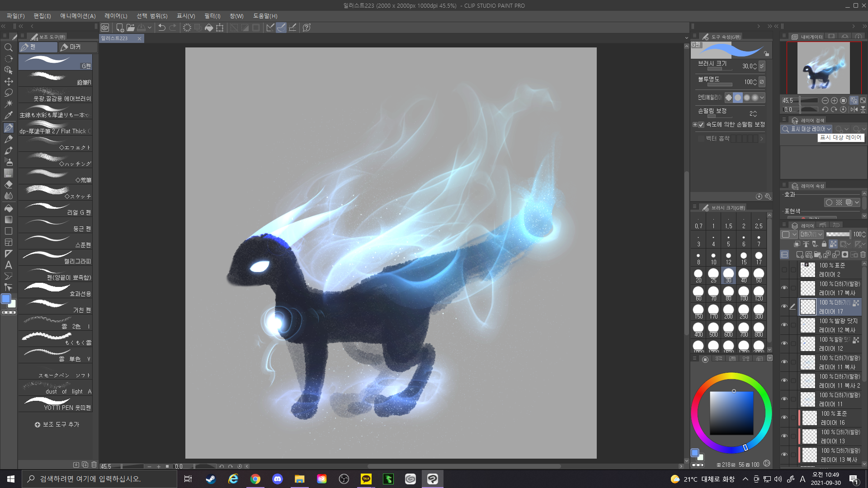Expand the anti-aliasing options dropdown

click(762, 98)
